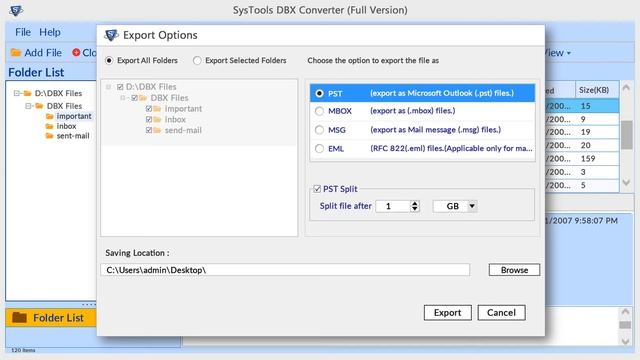Screen dimensions: 640x360
Task: Click Add File in toolbar
Action: coord(36,53)
